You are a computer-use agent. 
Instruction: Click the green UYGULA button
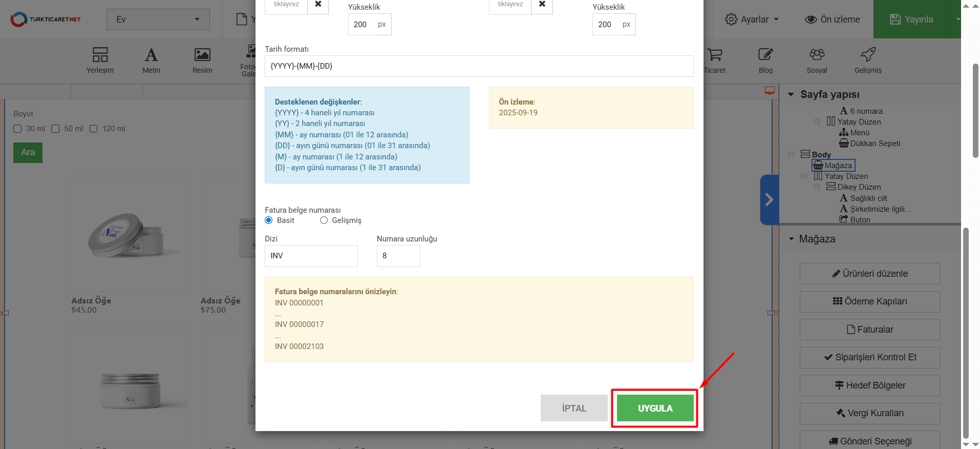655,408
